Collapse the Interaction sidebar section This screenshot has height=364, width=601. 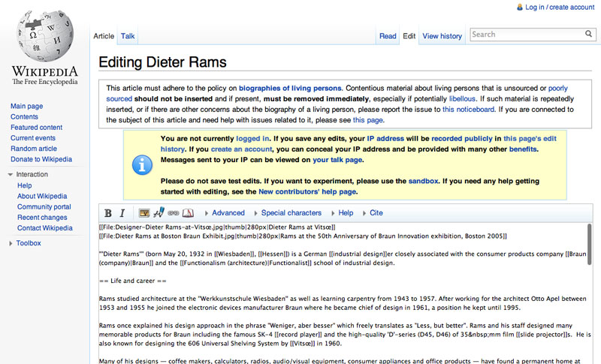(x=32, y=174)
